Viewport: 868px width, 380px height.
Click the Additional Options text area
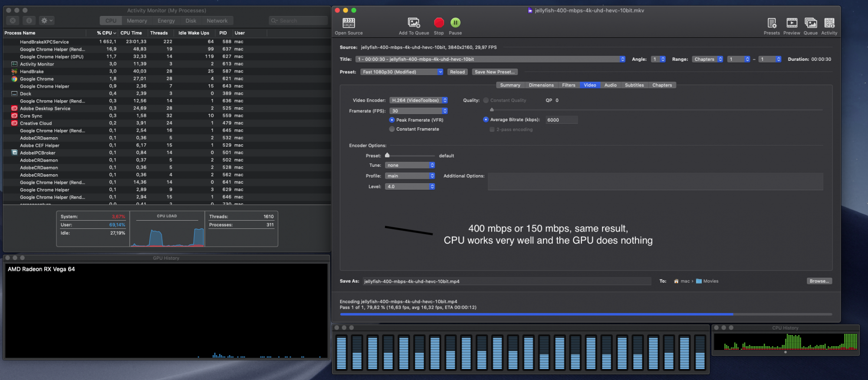tap(655, 182)
